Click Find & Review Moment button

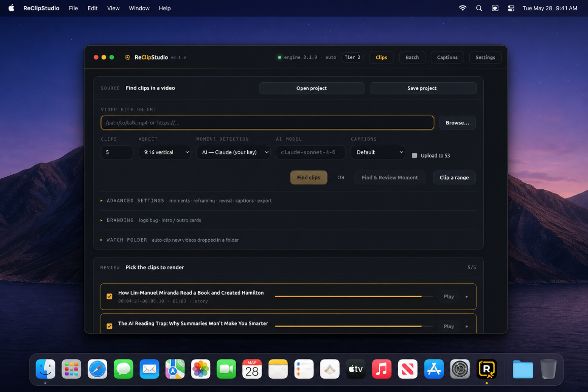point(390,177)
